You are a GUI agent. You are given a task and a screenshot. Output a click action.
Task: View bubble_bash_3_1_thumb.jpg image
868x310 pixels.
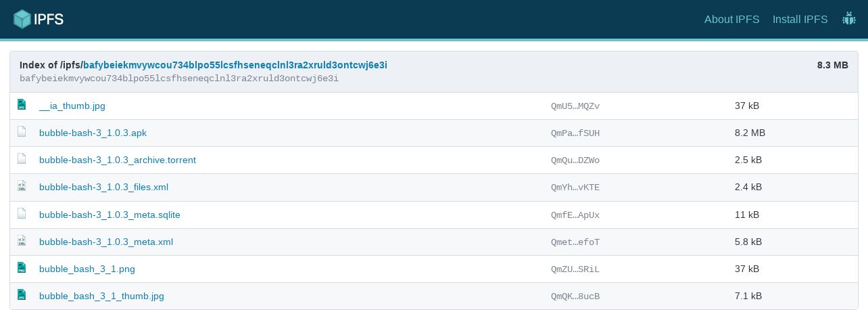101,296
